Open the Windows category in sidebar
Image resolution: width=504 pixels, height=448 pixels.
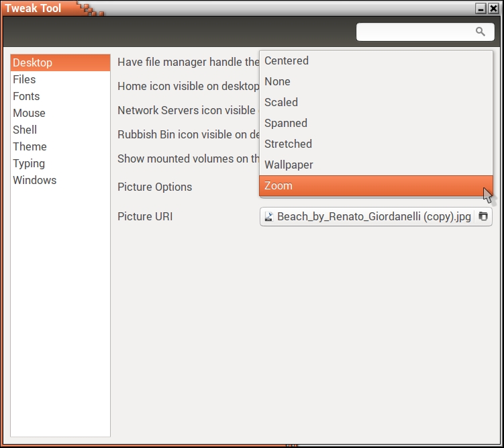click(35, 180)
